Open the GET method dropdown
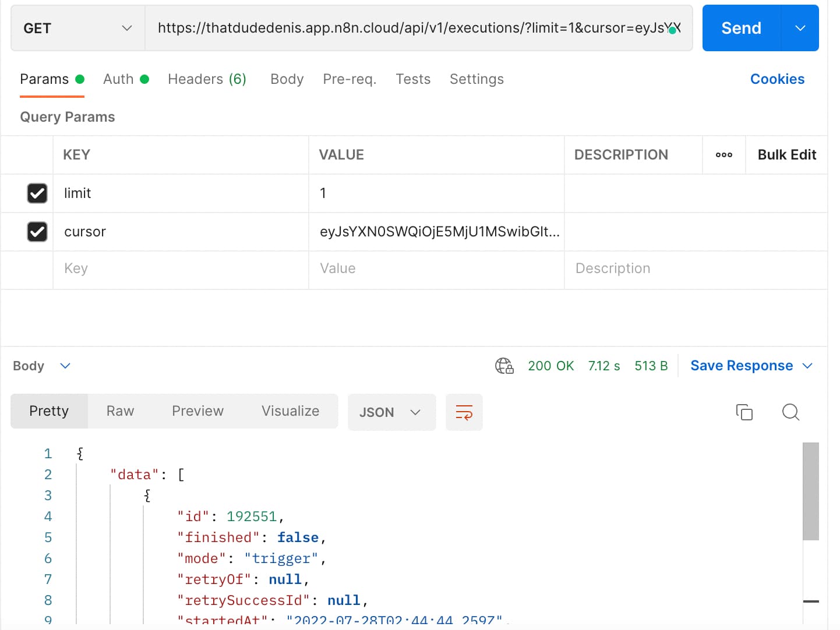 (77, 28)
